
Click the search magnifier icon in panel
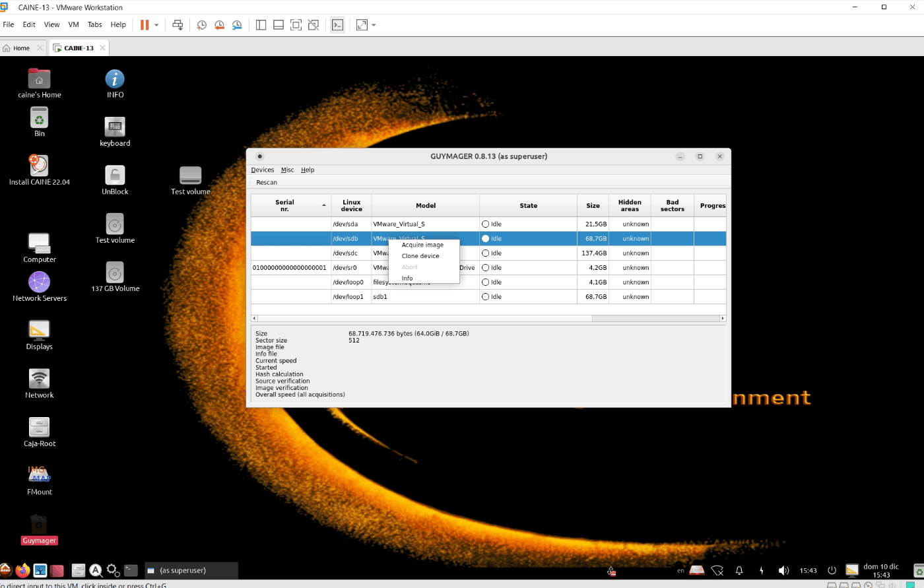point(96,570)
